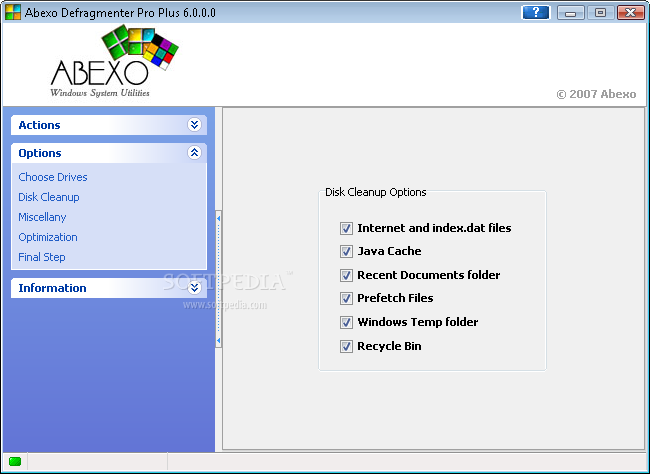
Task: Expand the Information panel chevron
Action: click(194, 287)
